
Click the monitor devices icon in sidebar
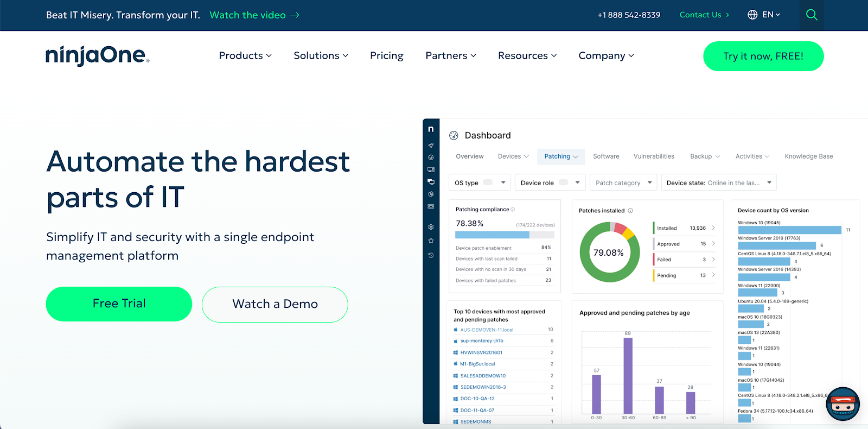[x=431, y=169]
